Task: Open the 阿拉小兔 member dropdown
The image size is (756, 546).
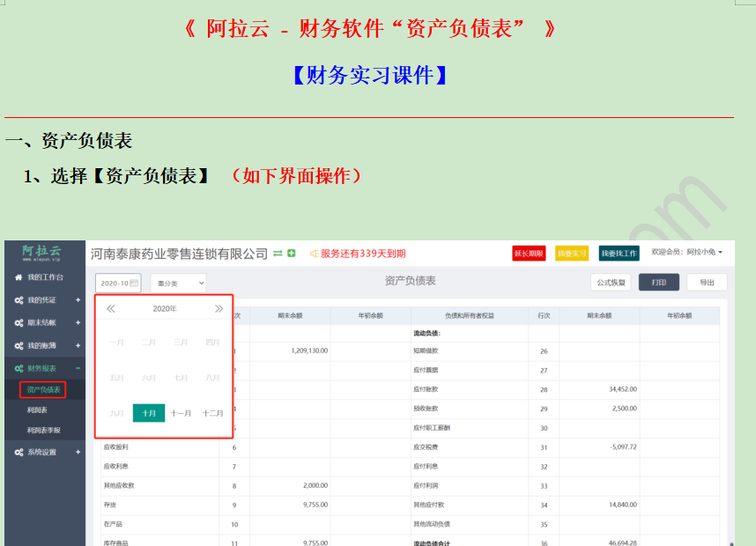Action: (687, 252)
